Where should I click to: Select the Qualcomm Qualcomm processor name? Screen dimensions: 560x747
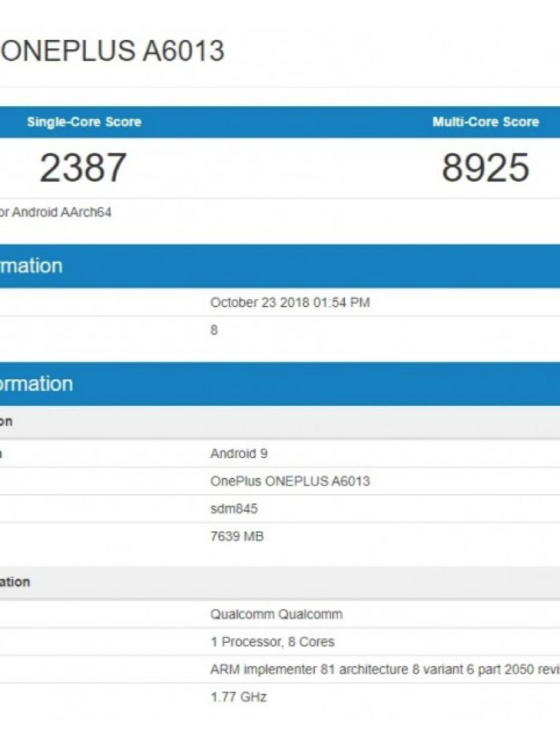(276, 614)
